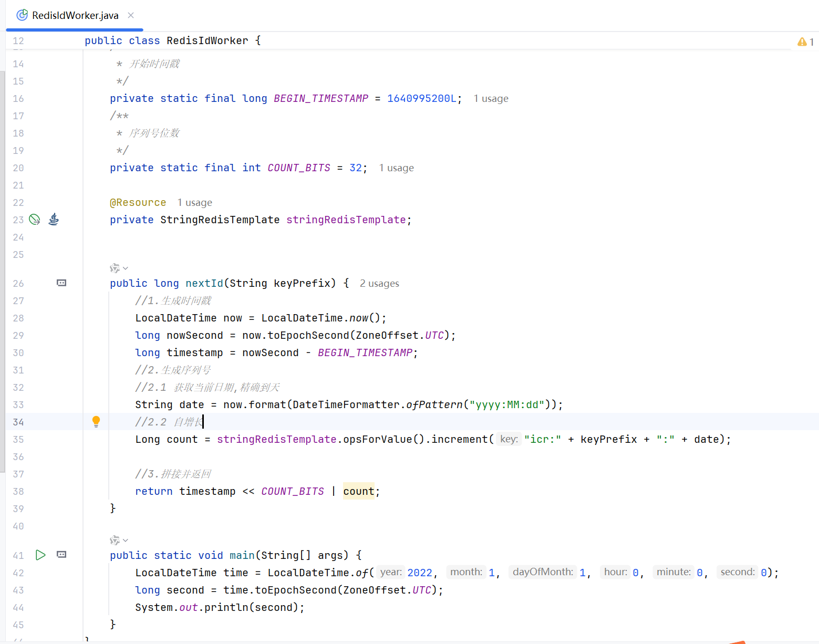Click the 'dayOfMonth:' parameter hint on line 42
Image resolution: width=819 pixels, height=644 pixels.
(543, 572)
